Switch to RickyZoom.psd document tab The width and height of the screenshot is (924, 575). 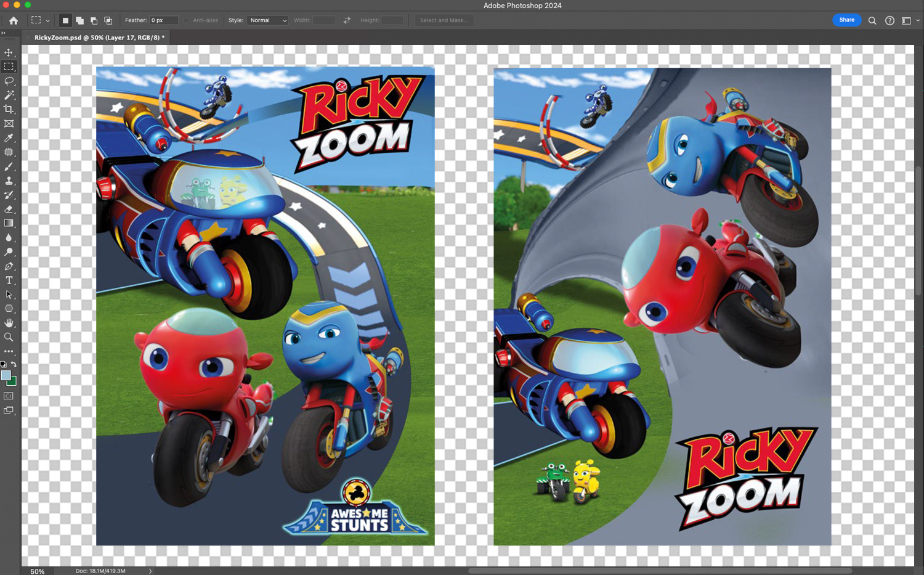click(x=99, y=38)
